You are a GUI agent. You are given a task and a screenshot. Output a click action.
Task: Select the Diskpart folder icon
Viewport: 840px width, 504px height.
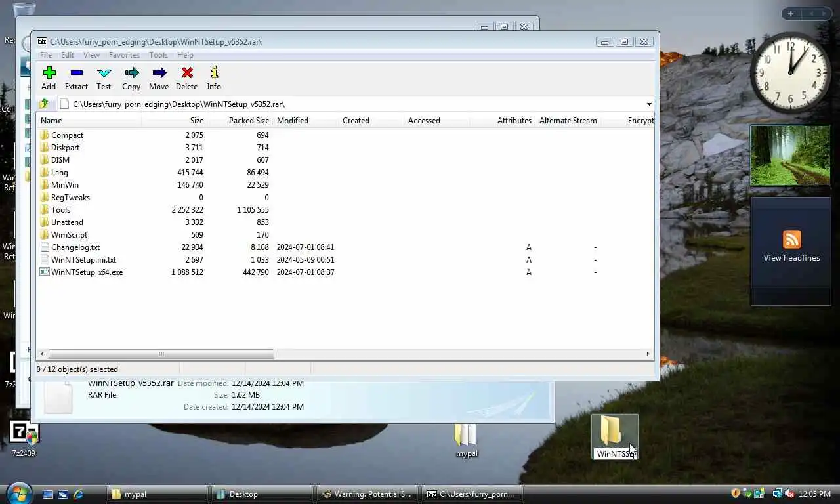click(x=45, y=147)
